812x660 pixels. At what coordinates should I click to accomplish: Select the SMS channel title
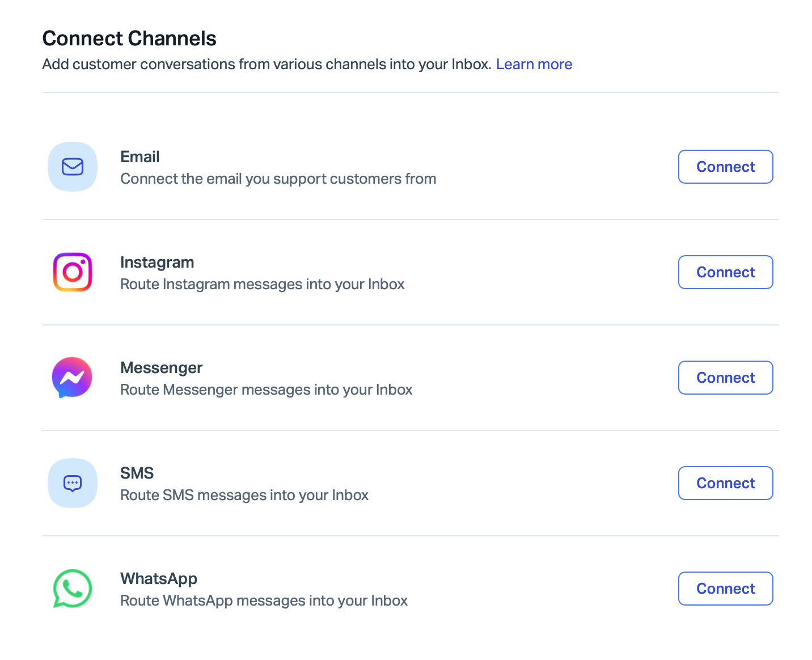(137, 473)
